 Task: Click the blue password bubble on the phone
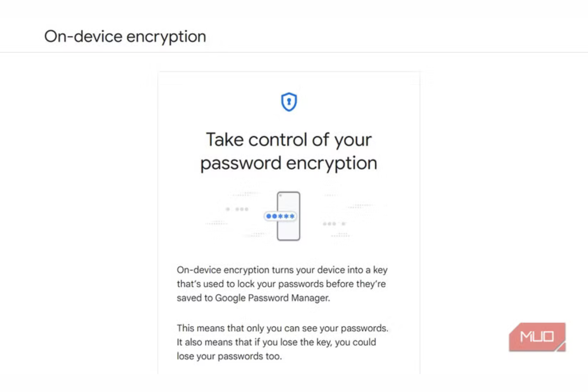coord(281,216)
